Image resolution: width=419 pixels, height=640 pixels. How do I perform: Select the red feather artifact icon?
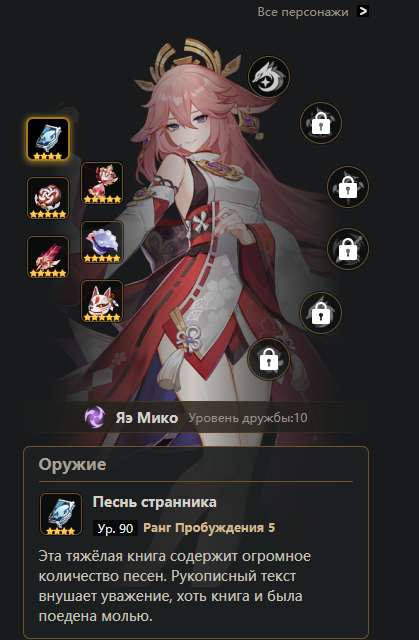point(48,257)
